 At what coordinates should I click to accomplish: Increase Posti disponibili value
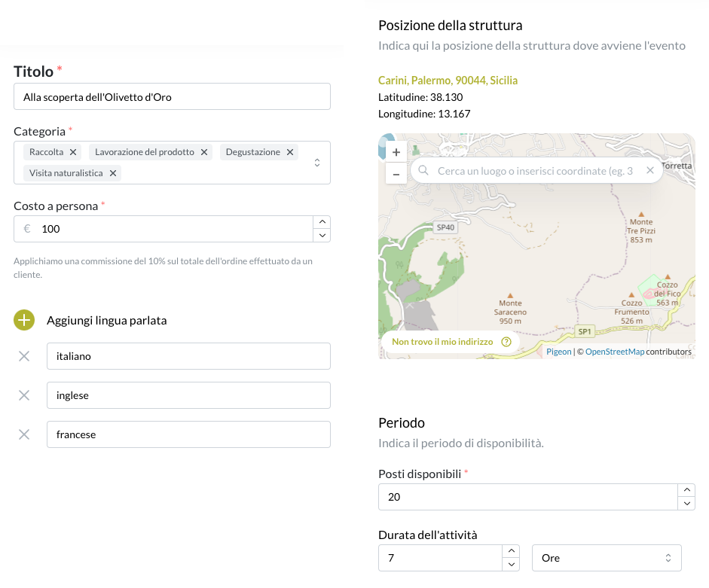click(686, 490)
